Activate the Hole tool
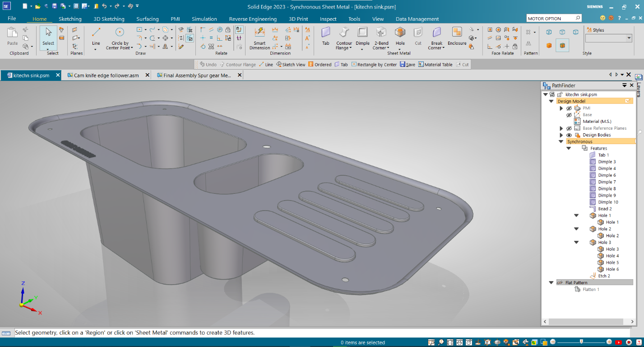 [x=400, y=35]
